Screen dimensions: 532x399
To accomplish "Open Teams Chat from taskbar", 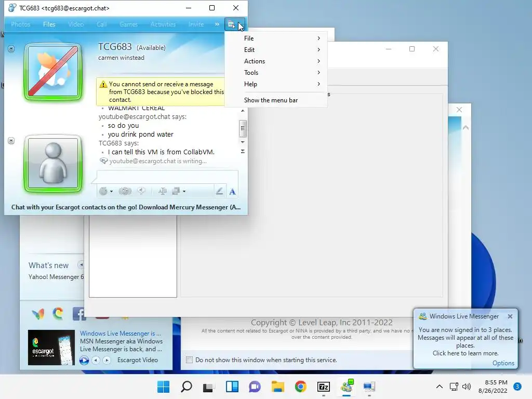I will [x=255, y=387].
